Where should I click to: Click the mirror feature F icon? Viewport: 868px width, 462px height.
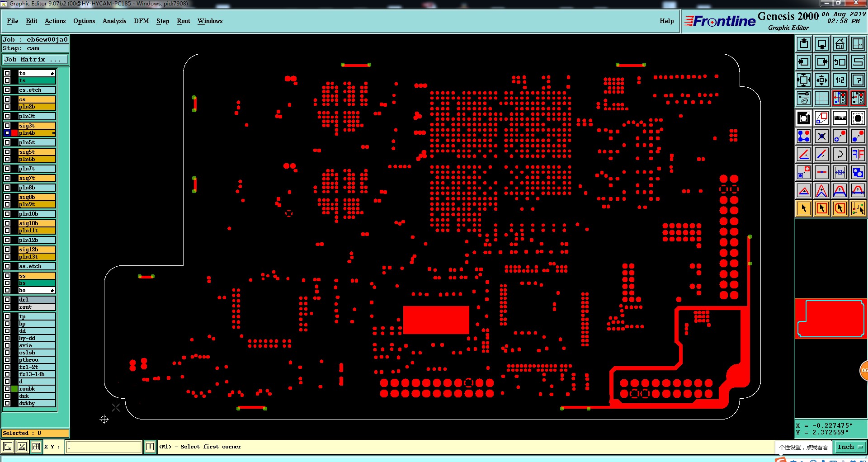pyautogui.click(x=858, y=154)
